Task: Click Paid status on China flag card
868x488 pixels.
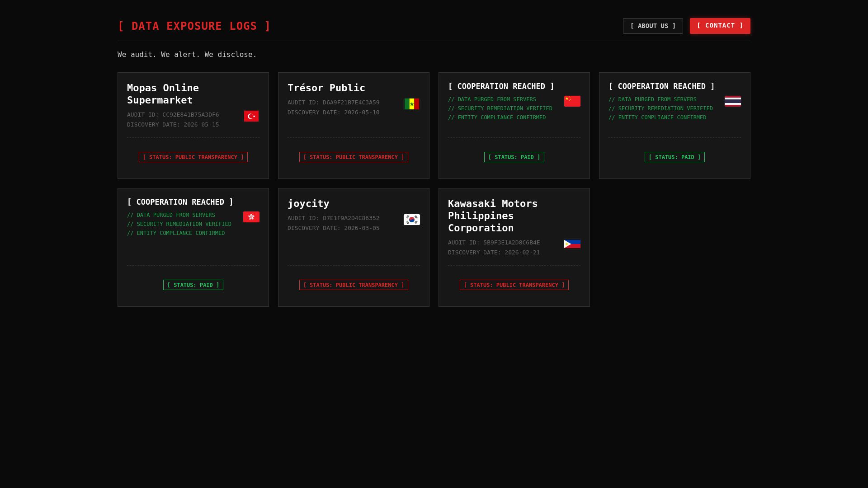Action: point(514,157)
